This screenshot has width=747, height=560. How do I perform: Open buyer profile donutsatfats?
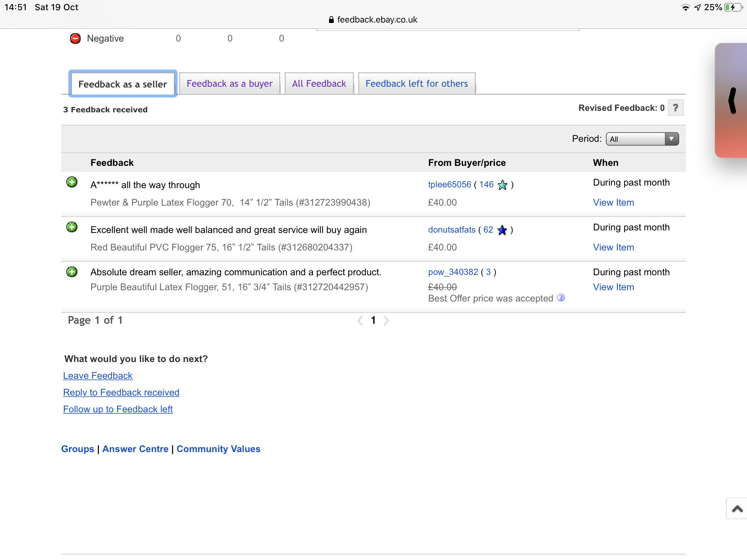pos(452,230)
